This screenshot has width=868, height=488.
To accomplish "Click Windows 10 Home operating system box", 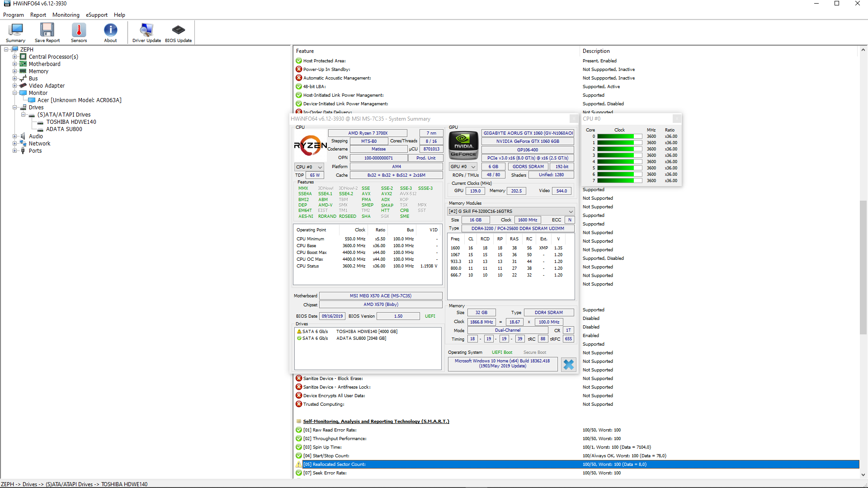I will 502,364.
